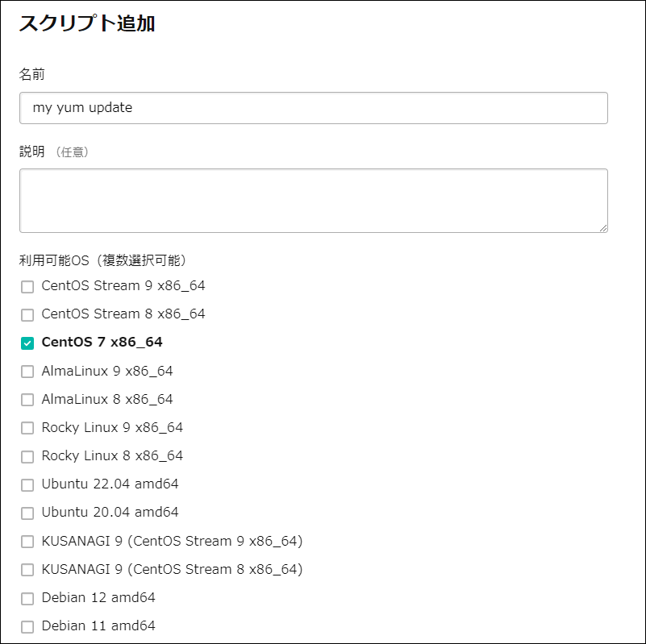The image size is (646, 644).
Task: Tick the Ubuntu 22.04 amd64 checkbox
Action: click(x=27, y=484)
